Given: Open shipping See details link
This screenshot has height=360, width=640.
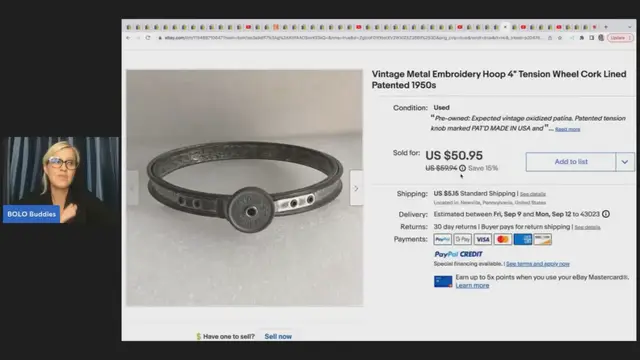Looking at the screenshot, I should click(533, 194).
